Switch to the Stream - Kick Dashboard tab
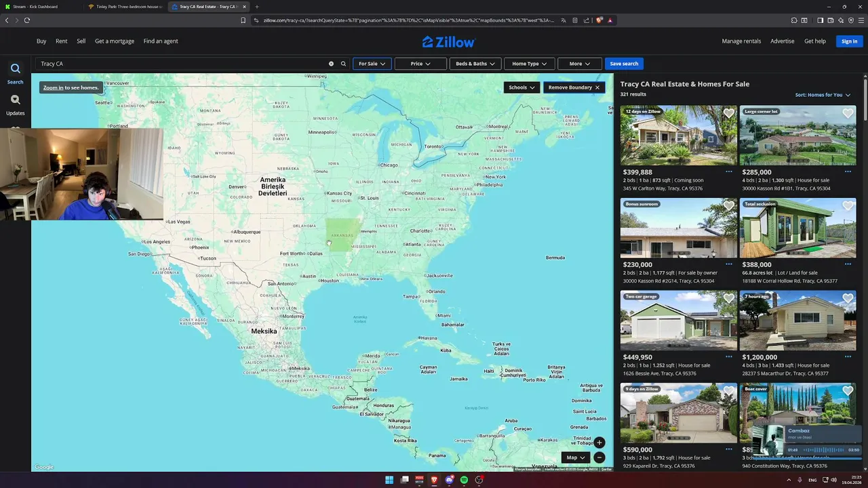Viewport: 868px width, 488px height. [41, 7]
